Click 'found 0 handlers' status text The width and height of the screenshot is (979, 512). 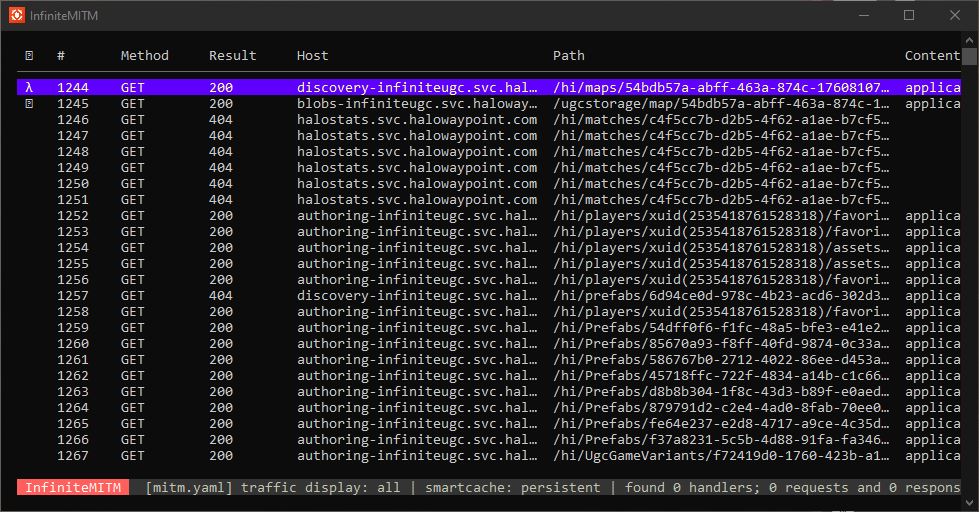tap(691, 488)
